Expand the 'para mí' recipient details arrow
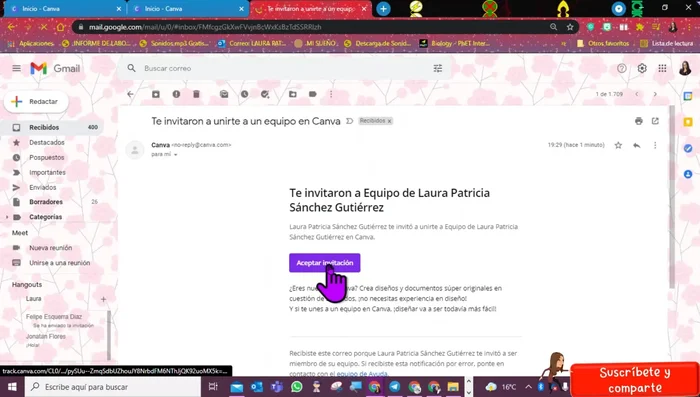Viewport: 700px width, 397px height. pos(175,155)
